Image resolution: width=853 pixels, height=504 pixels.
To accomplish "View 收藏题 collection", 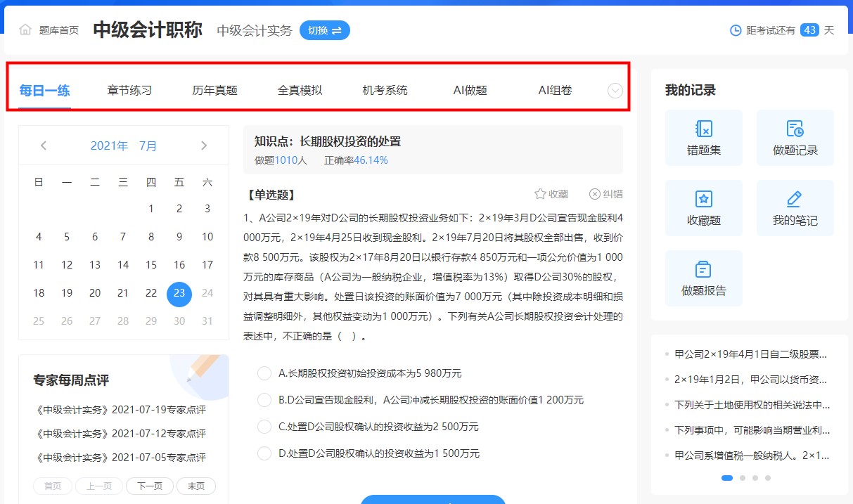I will (x=703, y=207).
